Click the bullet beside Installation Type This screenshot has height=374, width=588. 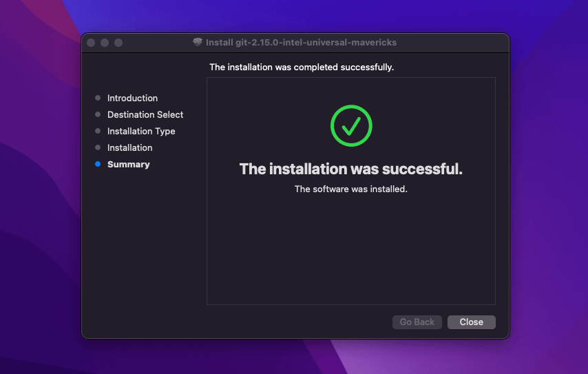pyautogui.click(x=98, y=132)
